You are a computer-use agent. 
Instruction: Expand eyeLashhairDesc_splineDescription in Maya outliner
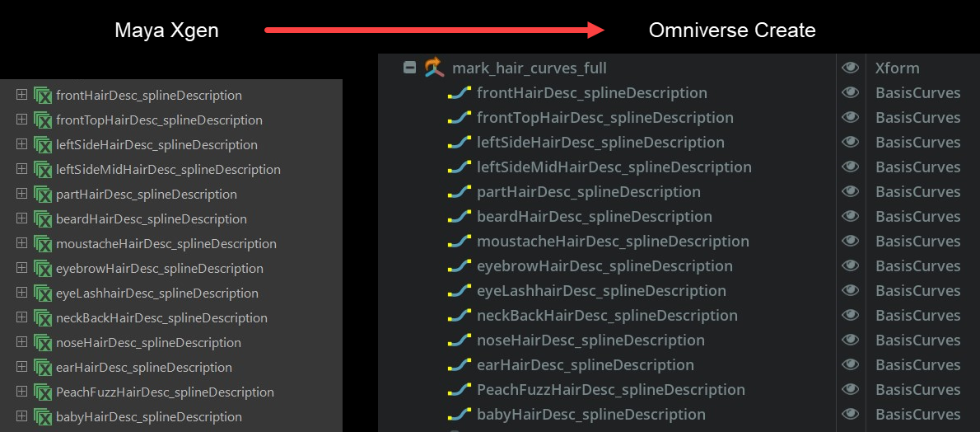tap(21, 293)
